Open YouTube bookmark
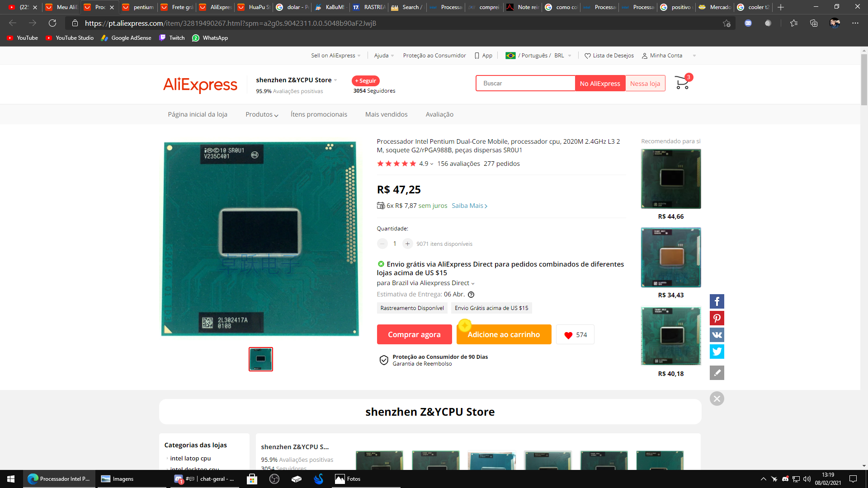The image size is (868, 488). coord(23,38)
